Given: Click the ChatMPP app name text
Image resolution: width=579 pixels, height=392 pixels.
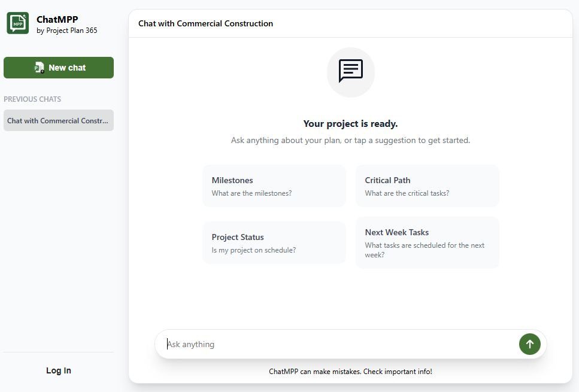Looking at the screenshot, I should click(57, 19).
